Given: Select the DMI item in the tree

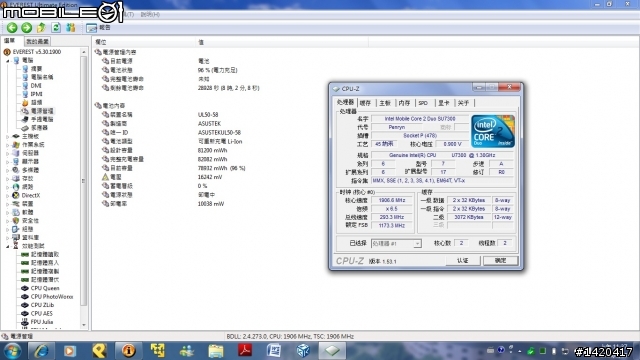Looking at the screenshot, I should [36, 85].
